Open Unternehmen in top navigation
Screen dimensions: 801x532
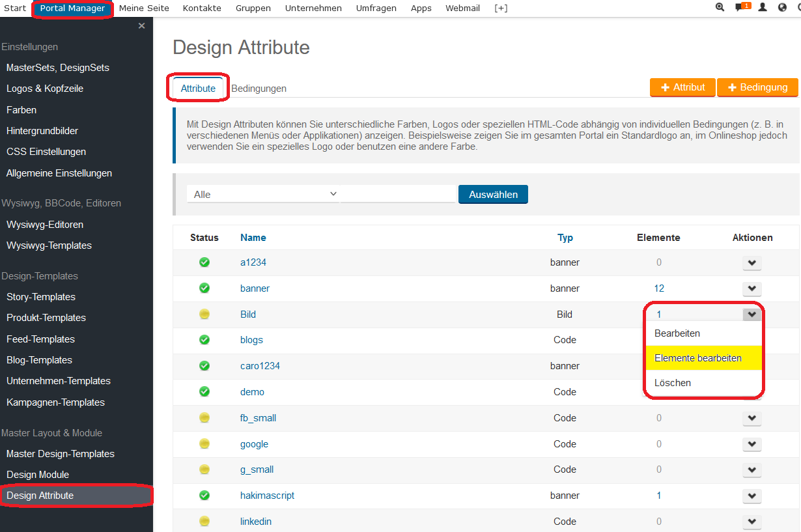314,8
